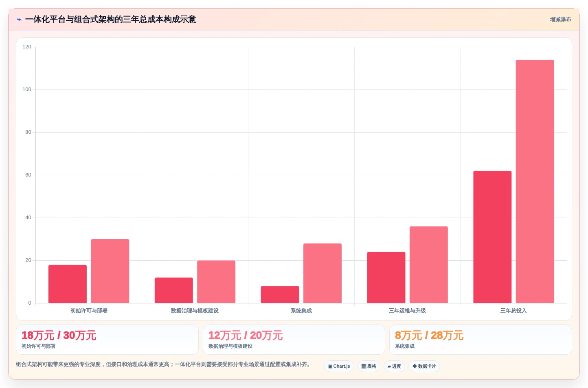
Task: Click the 三年运维与升级 x-axis label
Action: tap(407, 311)
